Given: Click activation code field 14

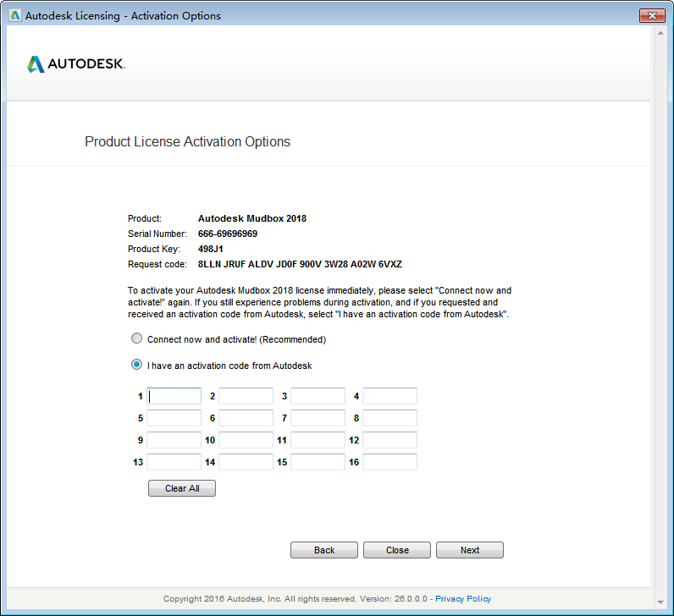Looking at the screenshot, I should pos(246,462).
